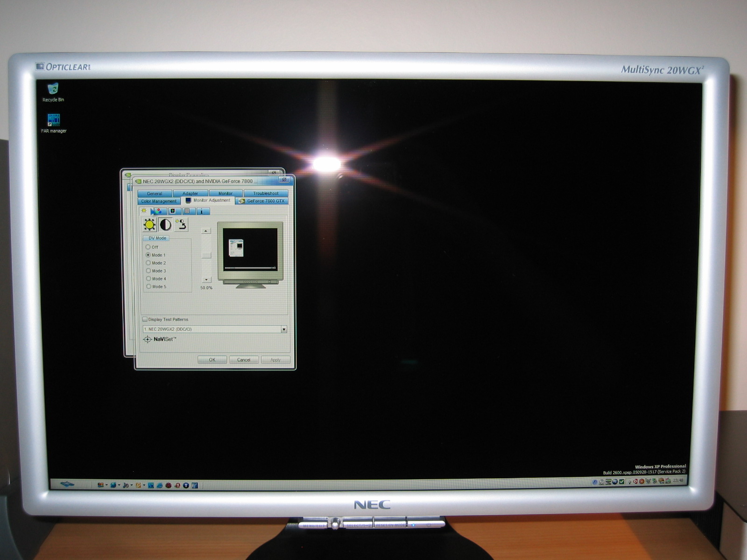
Task: Click the Start button on the taskbar
Action: coord(67,484)
